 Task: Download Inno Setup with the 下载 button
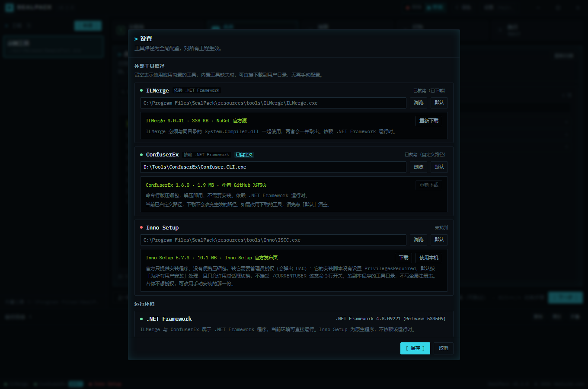pyautogui.click(x=403, y=258)
